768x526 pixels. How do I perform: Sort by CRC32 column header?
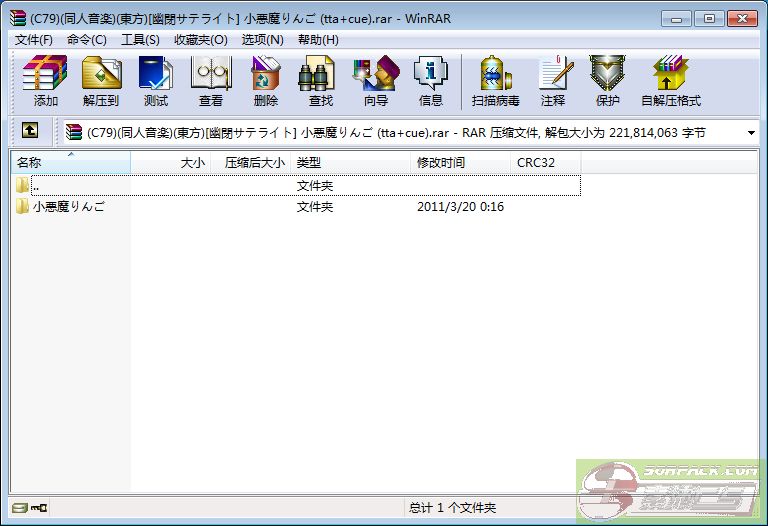coord(546,163)
